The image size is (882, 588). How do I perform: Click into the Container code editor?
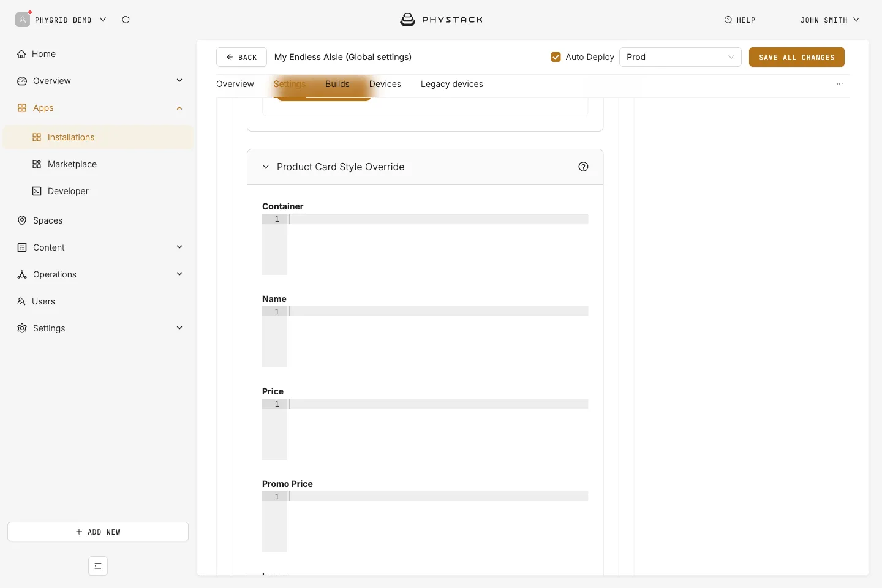(x=425, y=244)
